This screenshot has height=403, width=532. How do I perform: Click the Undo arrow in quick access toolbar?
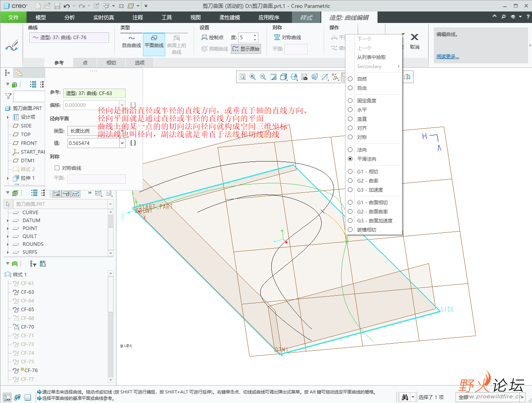point(67,6)
